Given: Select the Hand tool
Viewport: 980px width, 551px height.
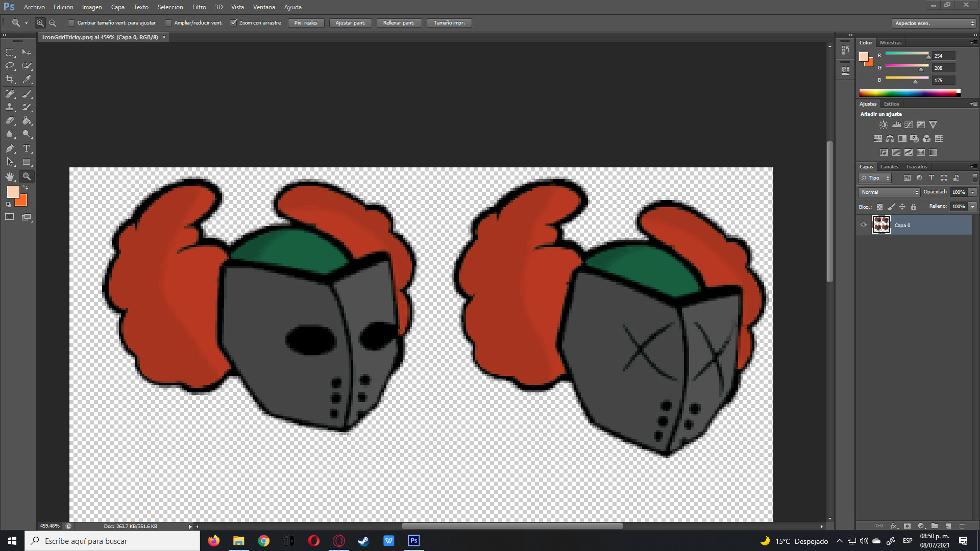Looking at the screenshot, I should (x=10, y=177).
